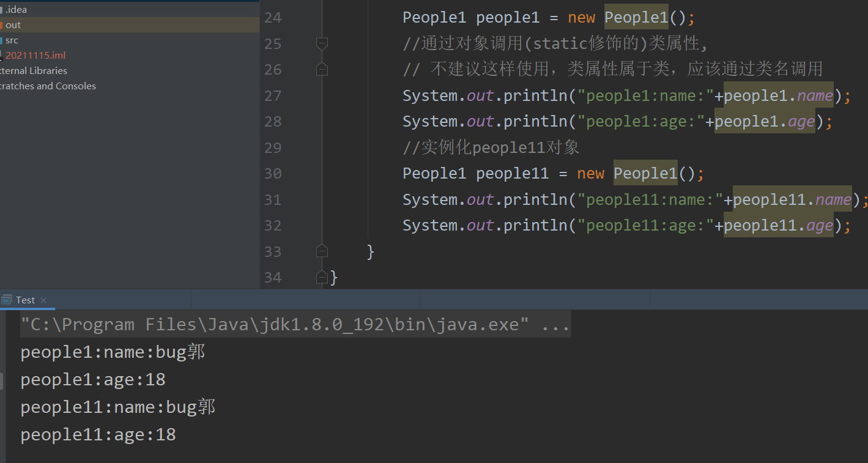The height and width of the screenshot is (463, 868).
Task: Collapse the method closing fold marker, line 33
Action: (x=322, y=251)
